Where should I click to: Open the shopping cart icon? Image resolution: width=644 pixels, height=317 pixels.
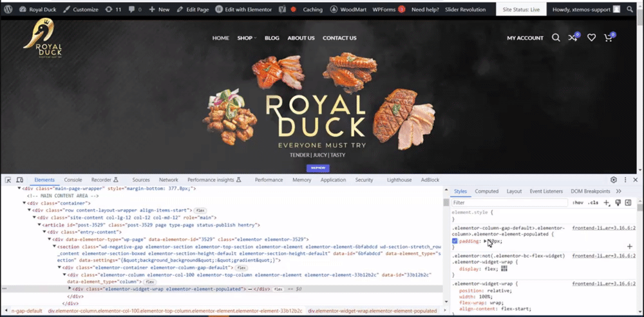pos(609,37)
